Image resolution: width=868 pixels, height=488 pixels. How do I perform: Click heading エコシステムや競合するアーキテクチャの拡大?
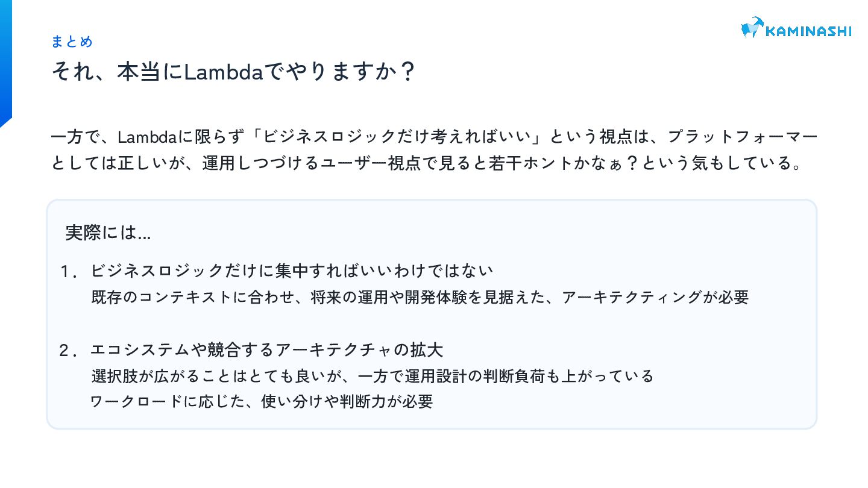pyautogui.click(x=267, y=349)
